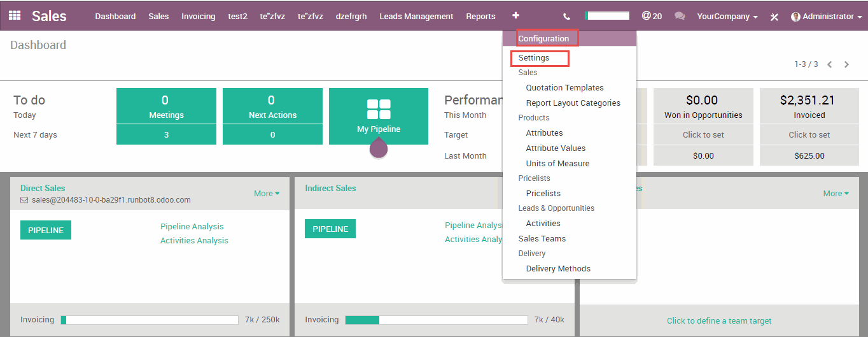Viewport: 868px width, 337px height.
Task: Click the plus icon in navbar
Action: (x=515, y=16)
